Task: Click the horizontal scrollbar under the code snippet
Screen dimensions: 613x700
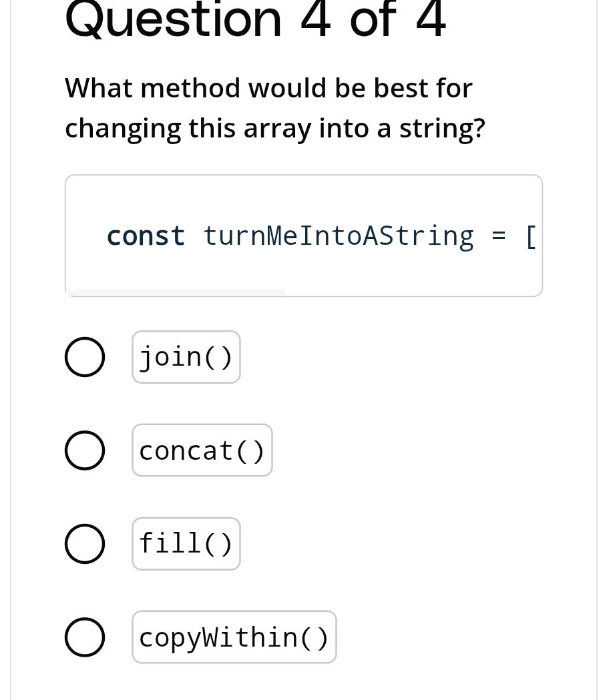Action: 177,291
